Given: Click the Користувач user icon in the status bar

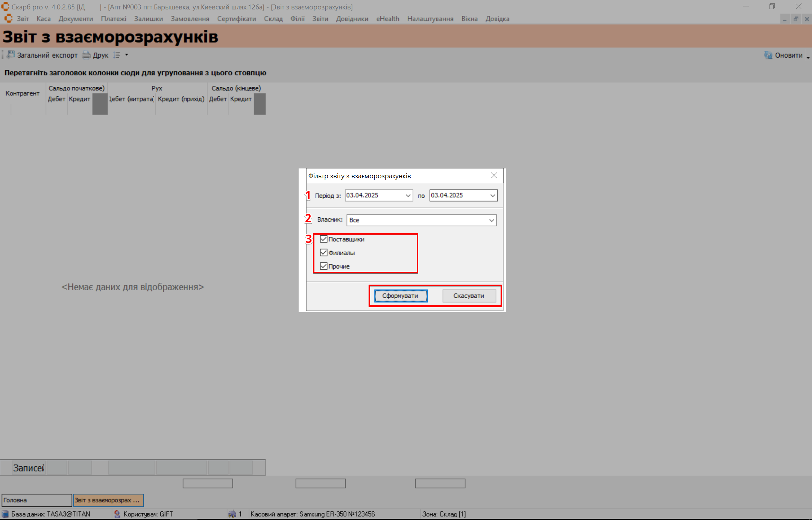Looking at the screenshot, I should 117,514.
